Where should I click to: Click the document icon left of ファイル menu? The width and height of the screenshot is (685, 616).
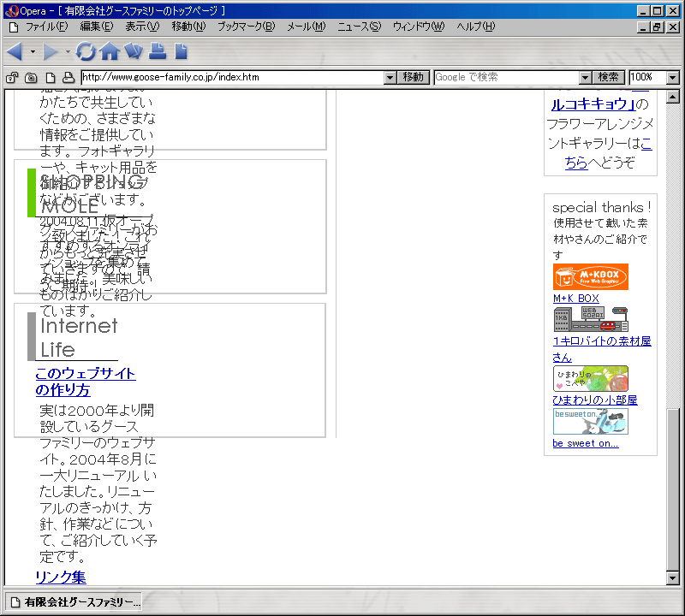click(14, 27)
